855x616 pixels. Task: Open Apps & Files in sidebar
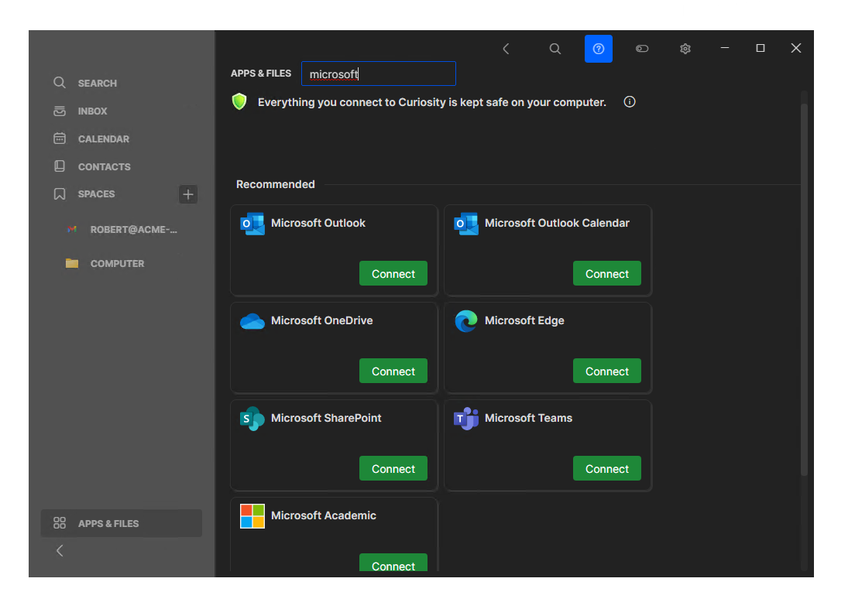[121, 523]
